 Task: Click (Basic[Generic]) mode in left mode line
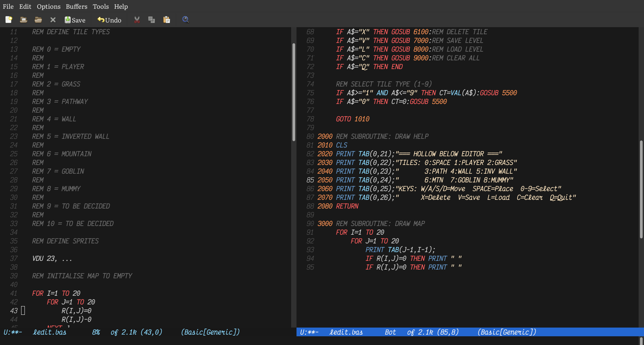click(210, 332)
